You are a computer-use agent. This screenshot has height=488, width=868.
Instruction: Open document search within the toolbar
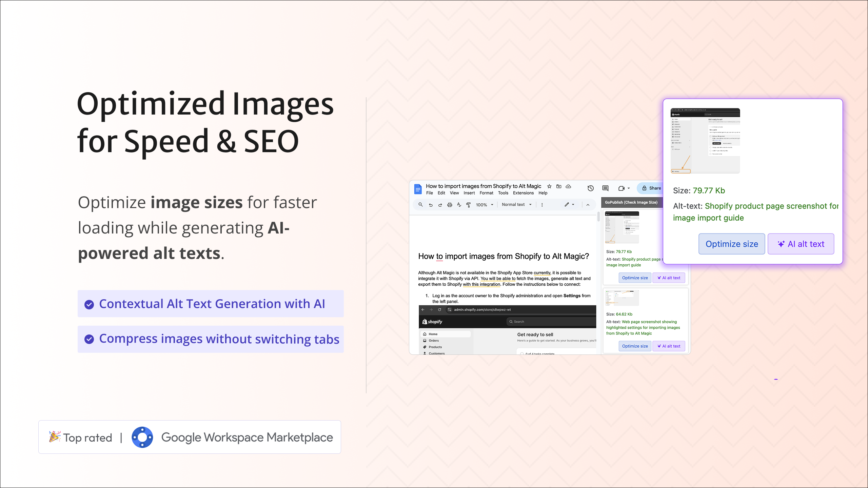(420, 204)
